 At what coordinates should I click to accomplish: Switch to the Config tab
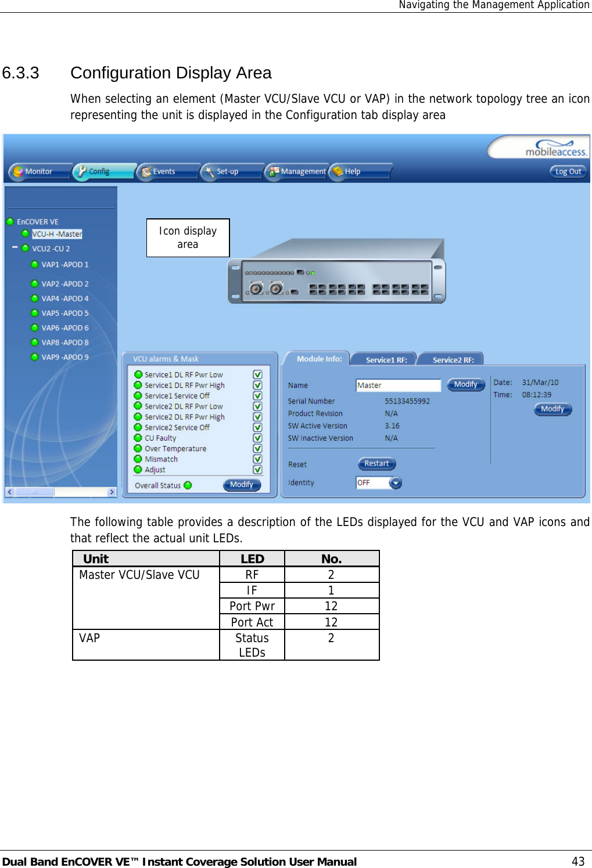[x=104, y=172]
